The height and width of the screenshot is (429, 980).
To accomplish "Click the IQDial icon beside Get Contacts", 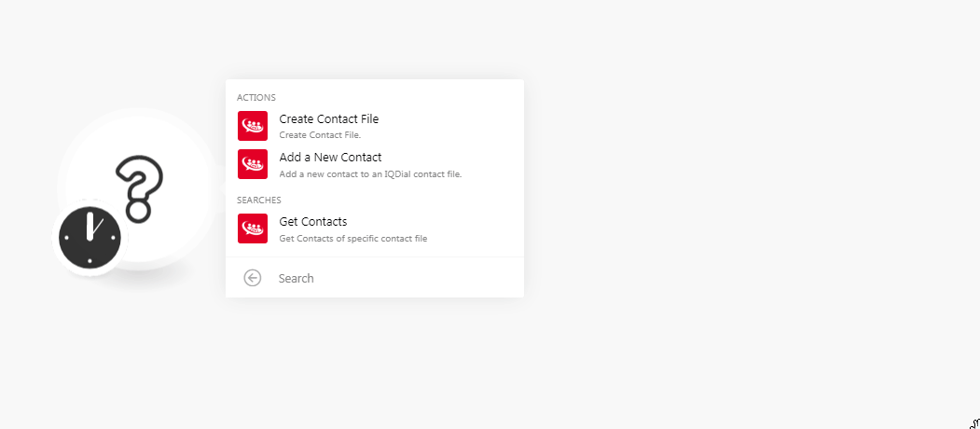I will pos(252,228).
